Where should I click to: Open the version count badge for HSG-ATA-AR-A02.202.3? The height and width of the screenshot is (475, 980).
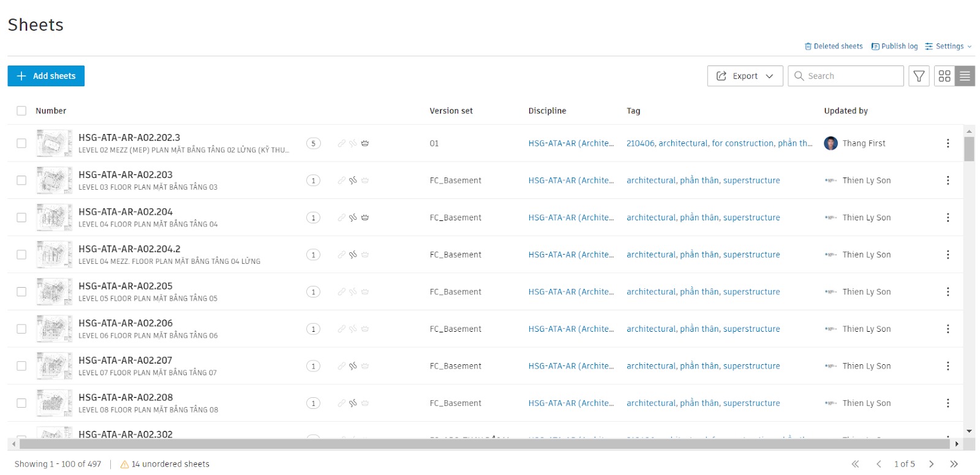point(314,143)
